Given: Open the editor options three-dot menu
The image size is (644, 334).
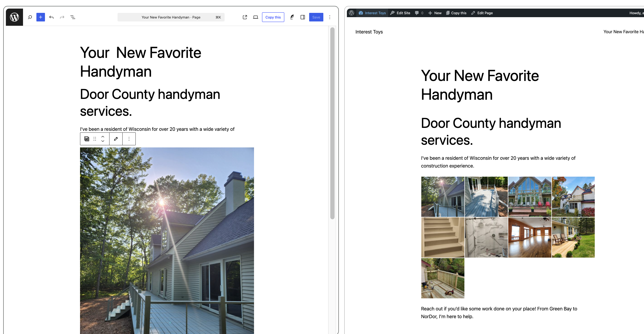Looking at the screenshot, I should coord(330,17).
